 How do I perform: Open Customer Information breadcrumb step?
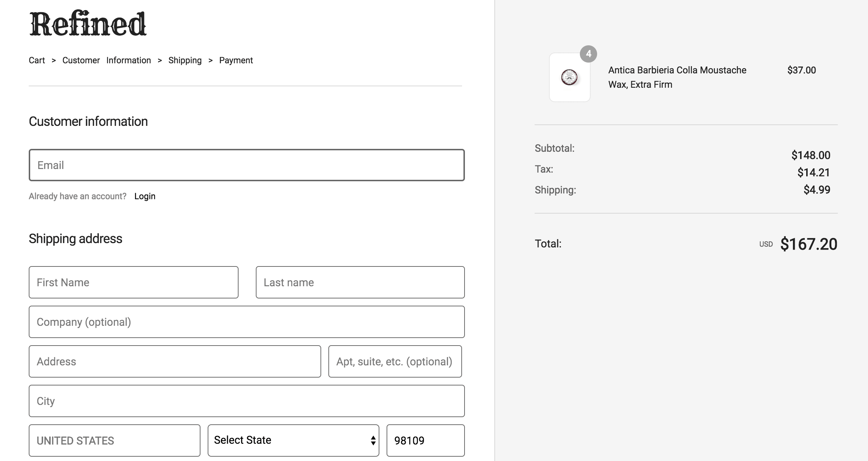(x=106, y=60)
